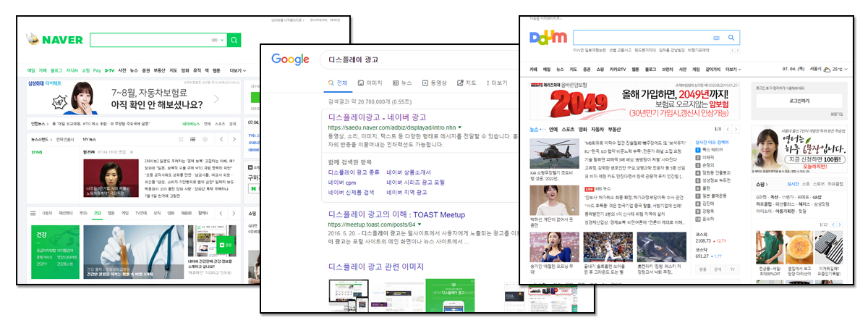Open the Daum weather icon showing 28°C
The width and height of the screenshot is (868, 331).
point(827,70)
